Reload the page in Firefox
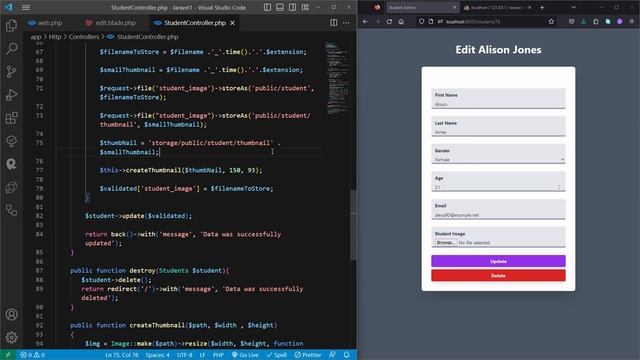 coord(389,22)
